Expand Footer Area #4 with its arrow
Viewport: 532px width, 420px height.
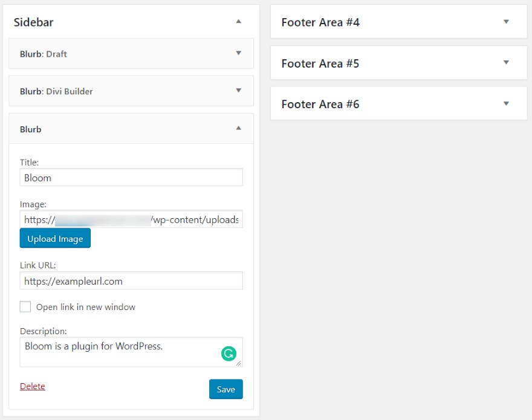pyautogui.click(x=506, y=22)
